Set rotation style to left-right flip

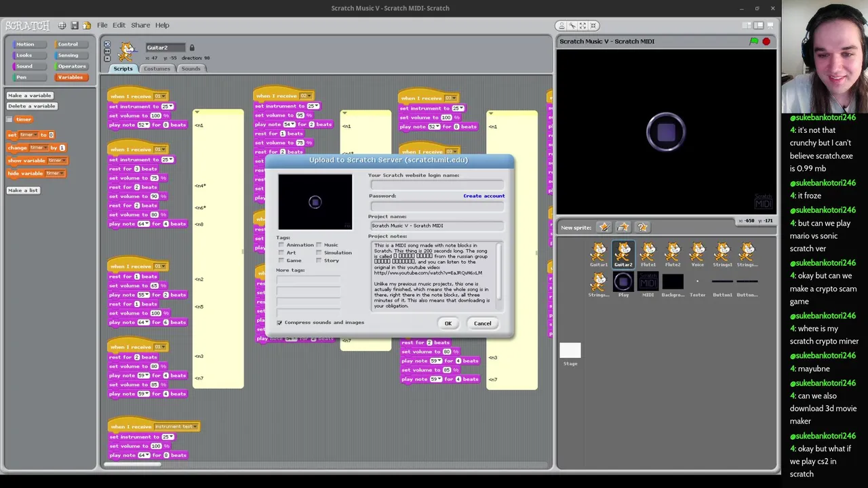point(107,52)
